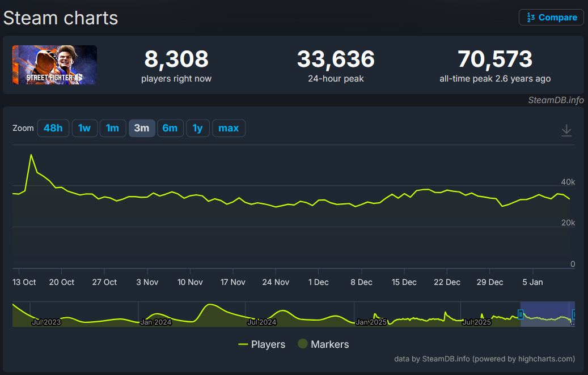Click the SteamDB.info highcharts credit text

pos(484,359)
